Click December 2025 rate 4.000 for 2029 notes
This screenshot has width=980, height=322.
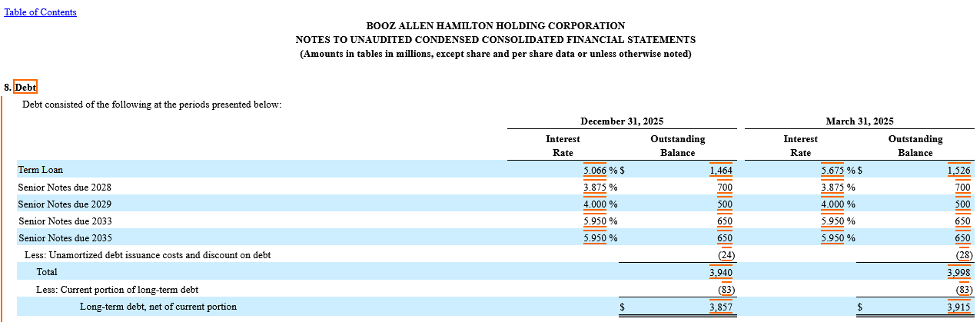pyautogui.click(x=595, y=204)
